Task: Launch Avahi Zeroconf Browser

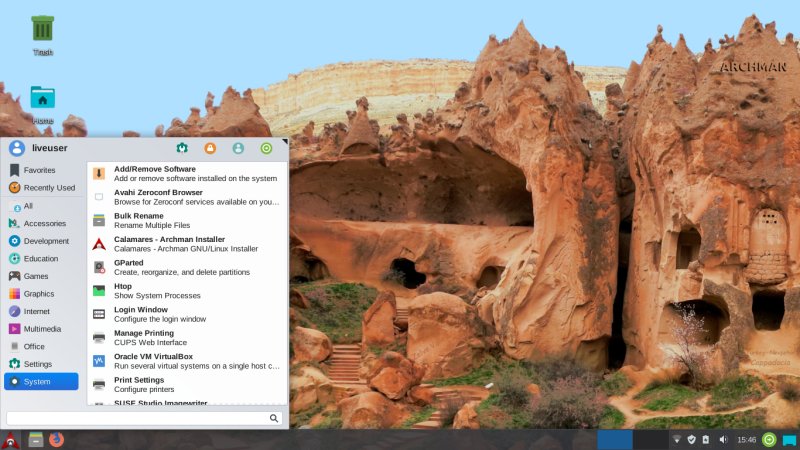Action: pyautogui.click(x=187, y=197)
